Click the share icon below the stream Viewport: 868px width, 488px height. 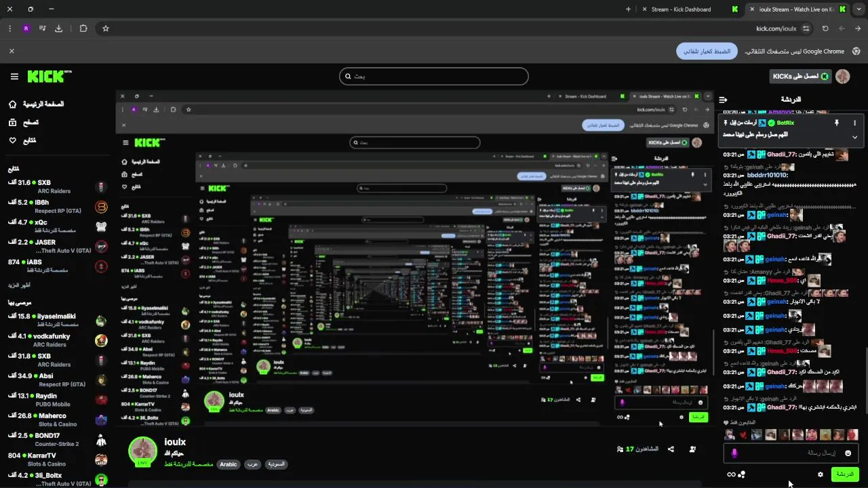(x=671, y=449)
